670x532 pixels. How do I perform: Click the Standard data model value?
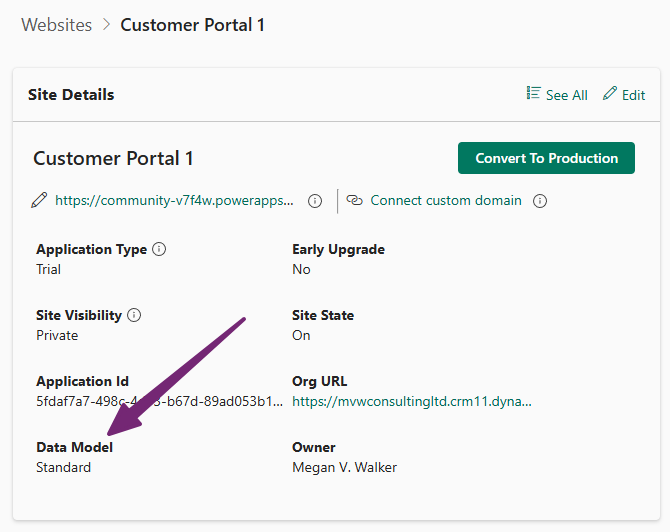coord(64,467)
